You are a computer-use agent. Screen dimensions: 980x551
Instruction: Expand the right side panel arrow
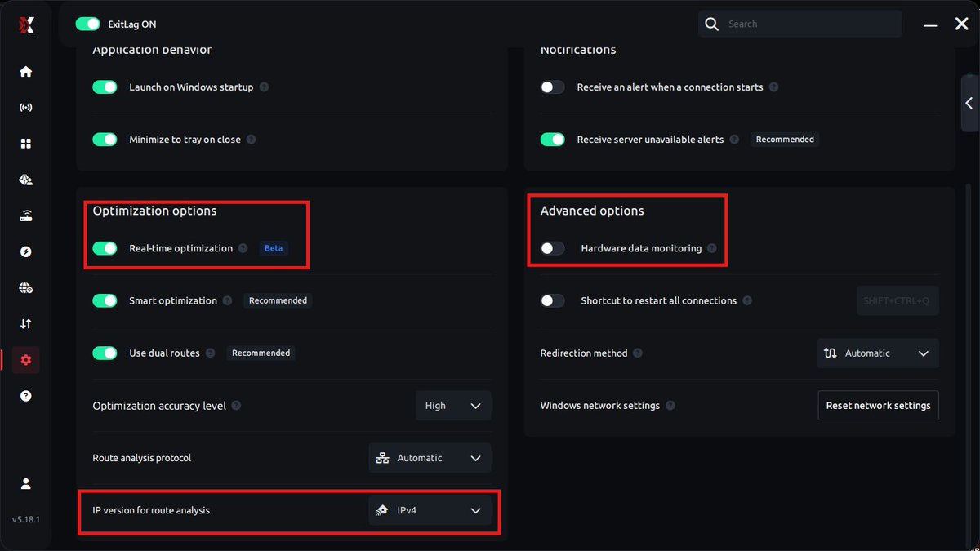[x=969, y=104]
